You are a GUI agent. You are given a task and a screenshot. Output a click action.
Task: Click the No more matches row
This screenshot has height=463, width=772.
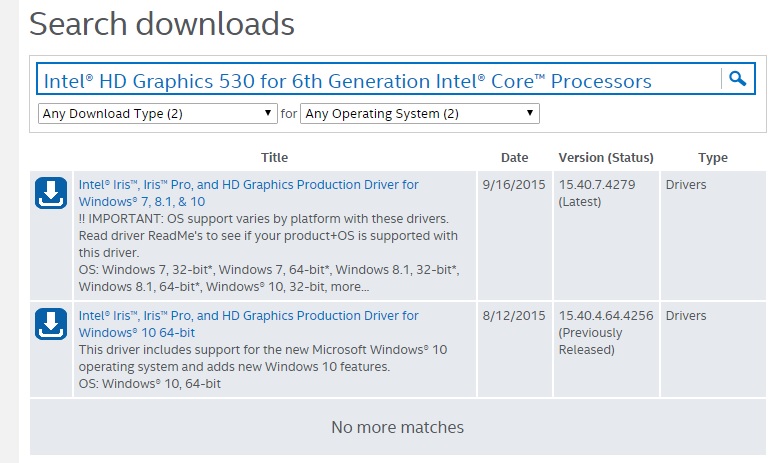pyautogui.click(x=397, y=427)
